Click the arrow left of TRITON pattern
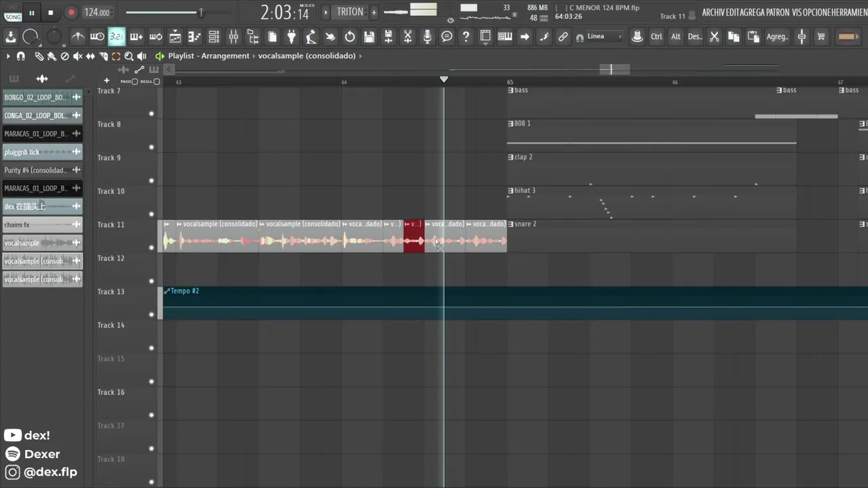 [326, 12]
